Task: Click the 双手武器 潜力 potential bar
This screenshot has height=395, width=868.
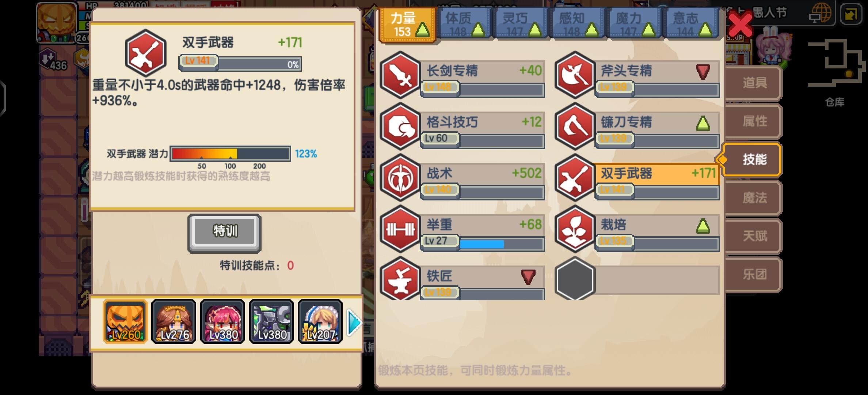Action: 230,154
